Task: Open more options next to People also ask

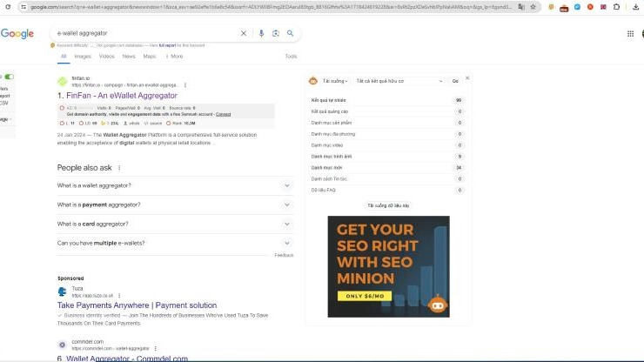Action: 119,168
